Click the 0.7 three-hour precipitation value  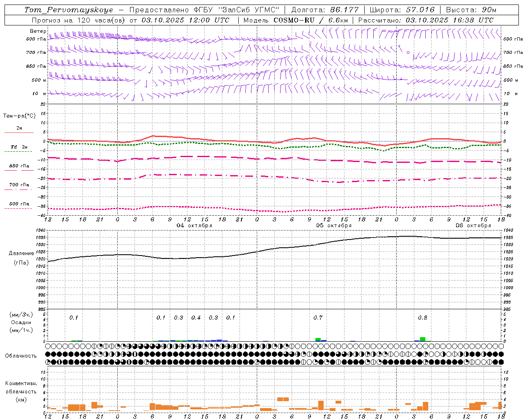click(318, 317)
